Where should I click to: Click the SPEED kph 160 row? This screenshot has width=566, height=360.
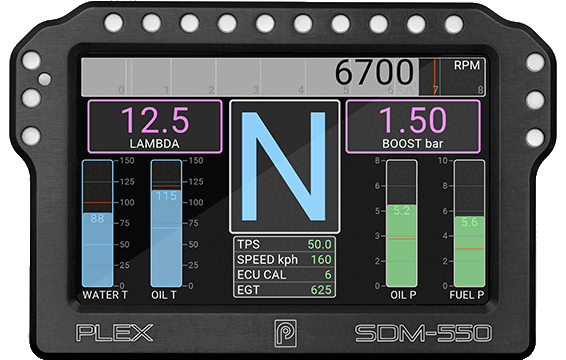284,260
